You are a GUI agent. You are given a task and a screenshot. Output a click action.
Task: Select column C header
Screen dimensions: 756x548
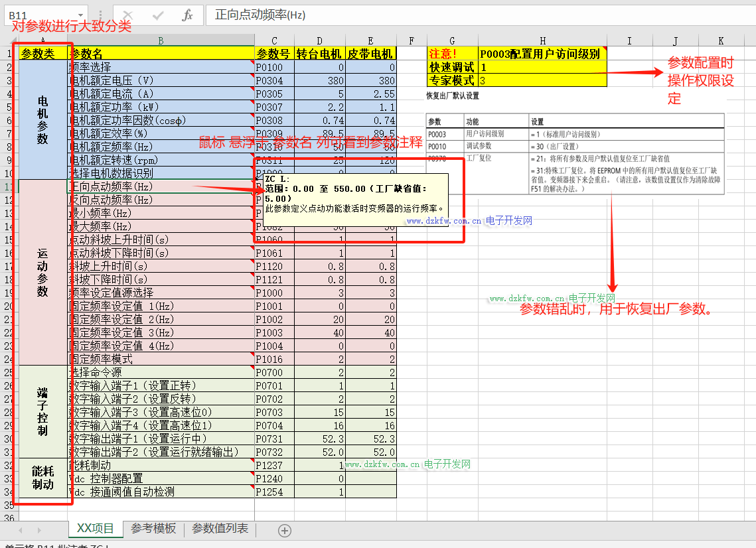point(274,40)
